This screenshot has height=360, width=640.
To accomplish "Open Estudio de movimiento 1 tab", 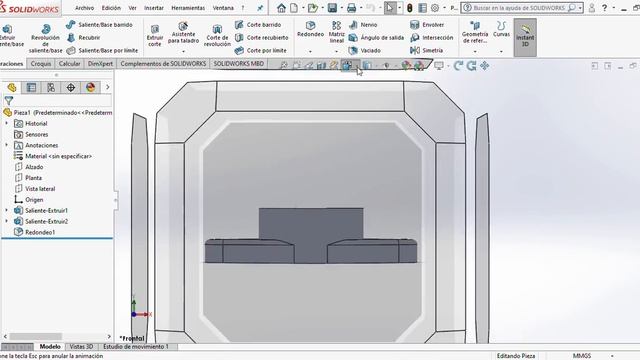I will (x=136, y=347).
